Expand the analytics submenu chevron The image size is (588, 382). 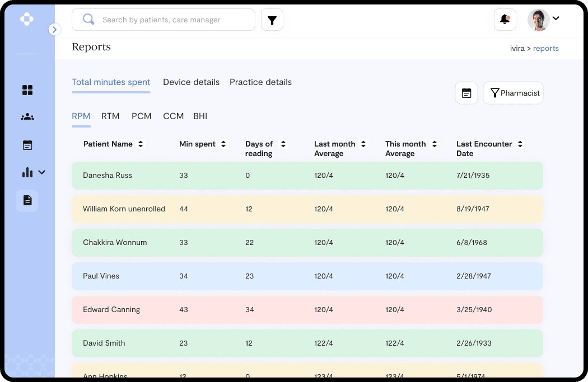click(x=42, y=172)
